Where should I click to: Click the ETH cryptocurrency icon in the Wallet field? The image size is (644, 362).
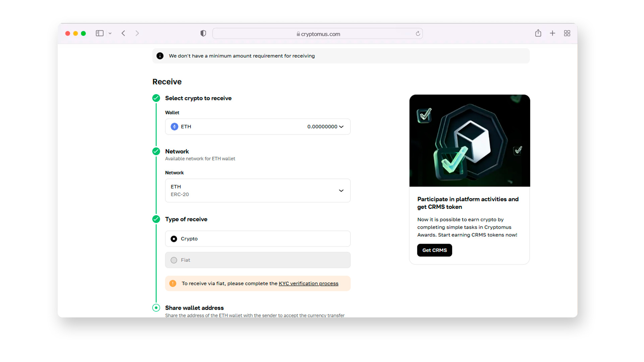[x=174, y=127]
